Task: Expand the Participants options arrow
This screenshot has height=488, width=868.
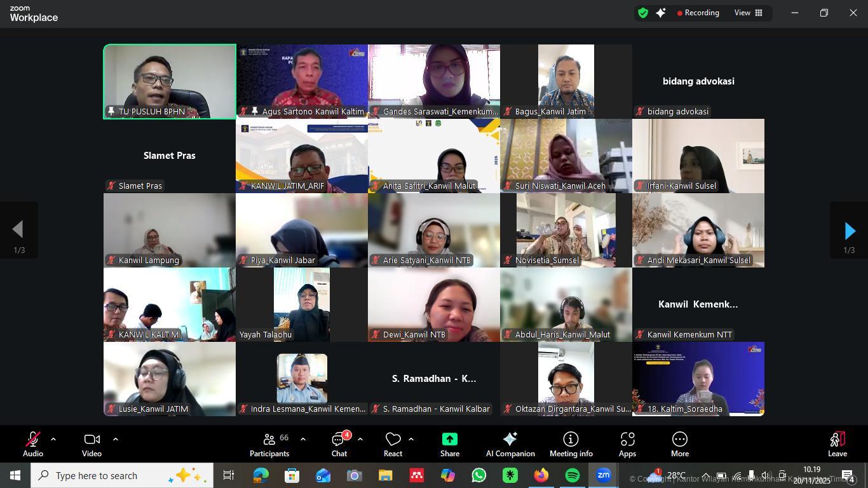Action: pos(302,439)
